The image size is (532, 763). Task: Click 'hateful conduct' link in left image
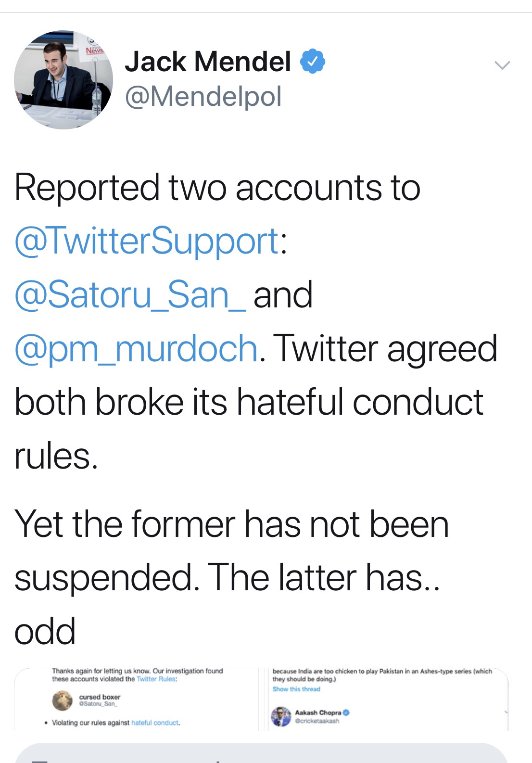[x=155, y=723]
